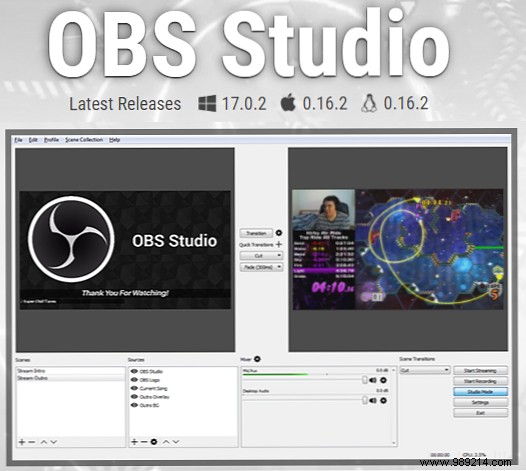This screenshot has height=471, width=526.
Task: Open the Scene Transitions Cut dropdown
Action: 425,370
